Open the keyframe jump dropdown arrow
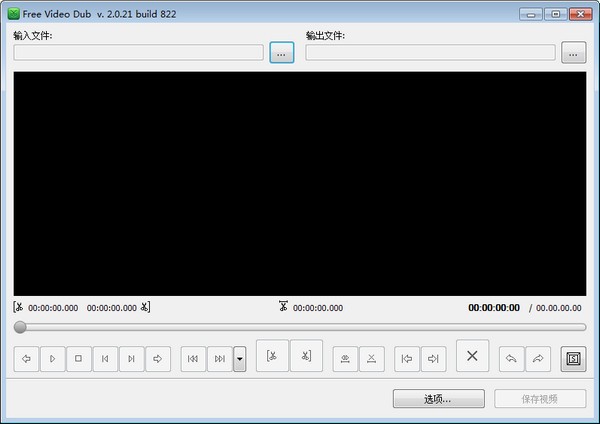The height and width of the screenshot is (424, 600). (x=240, y=359)
